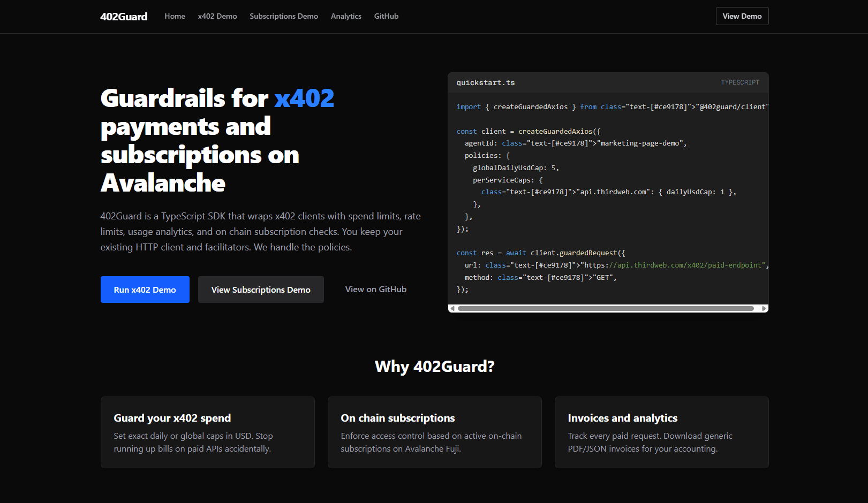868x503 pixels.
Task: Click the View Demo button
Action: [x=742, y=16]
